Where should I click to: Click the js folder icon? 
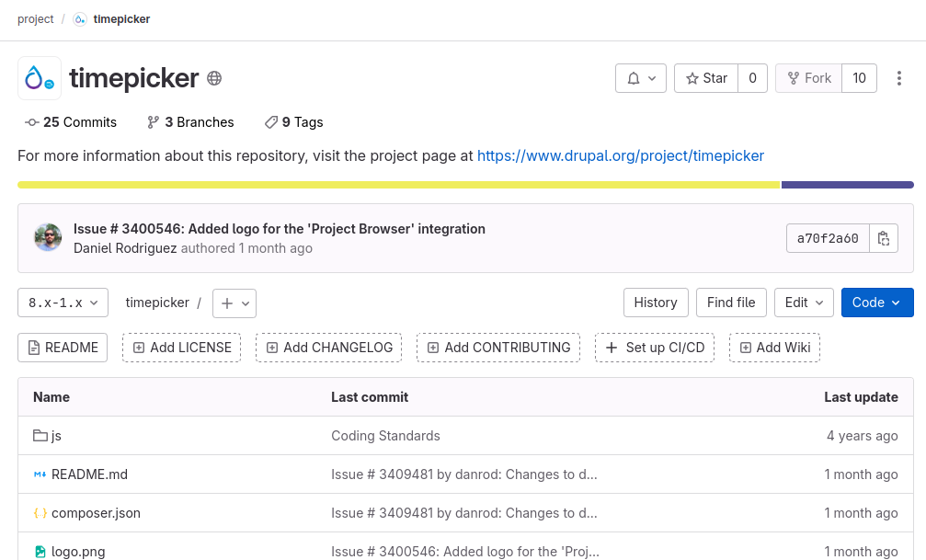[40, 435]
